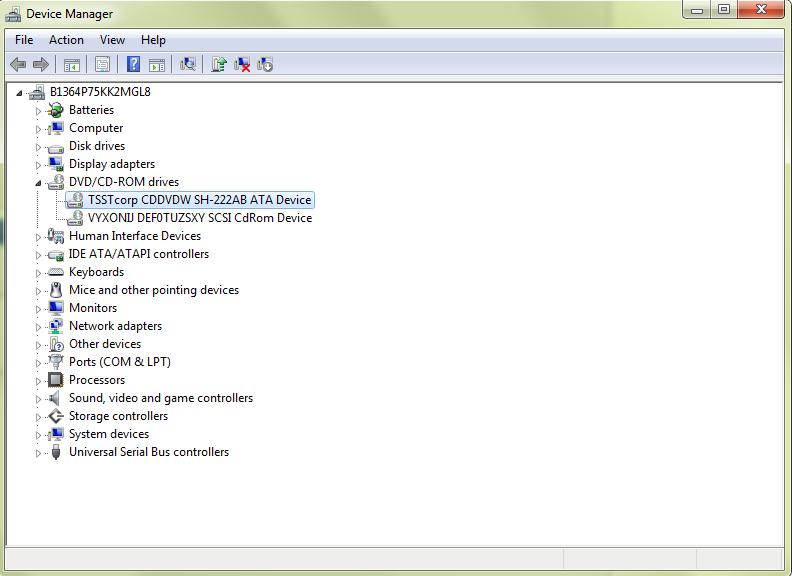
Task: Click the Keyboards category icon
Action: pos(56,272)
